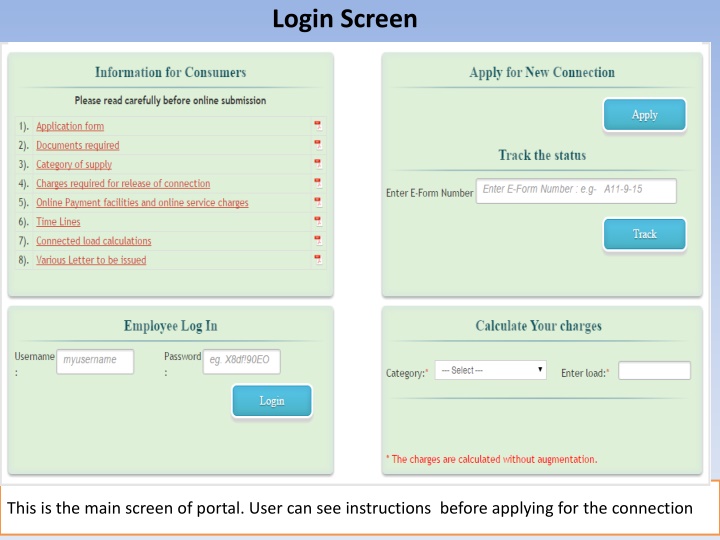Visit the Connected load calculations link

pos(94,241)
